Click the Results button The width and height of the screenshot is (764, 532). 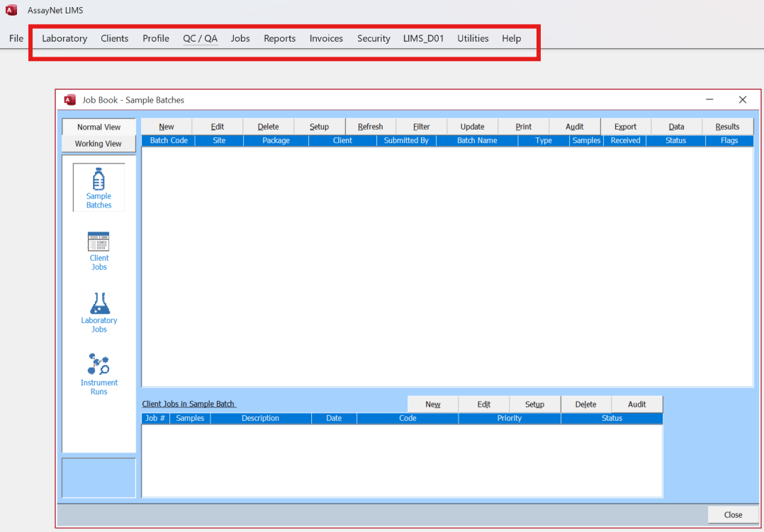pos(727,127)
